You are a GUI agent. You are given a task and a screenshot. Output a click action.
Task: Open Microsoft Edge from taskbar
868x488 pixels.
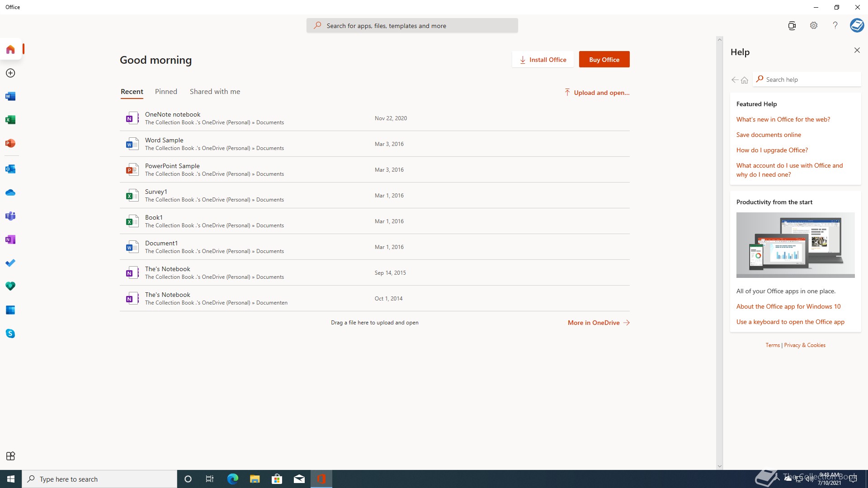point(232,479)
